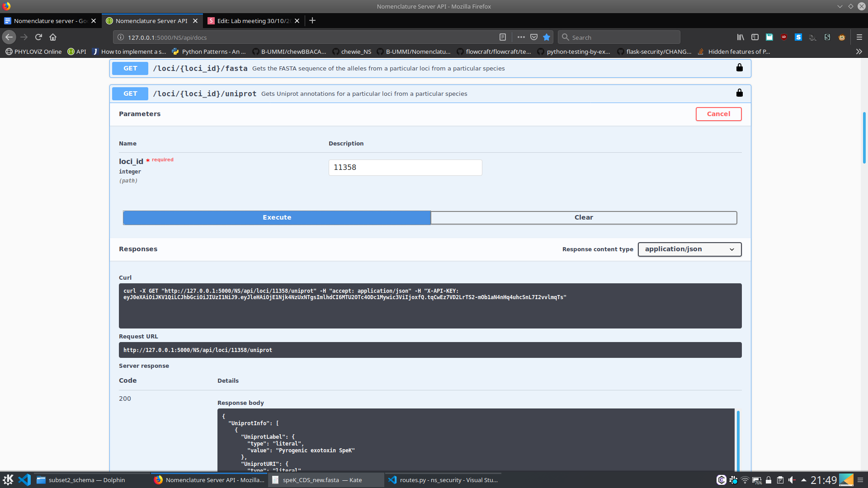
Task: Open the reader view icon in the URL bar
Action: tap(502, 37)
